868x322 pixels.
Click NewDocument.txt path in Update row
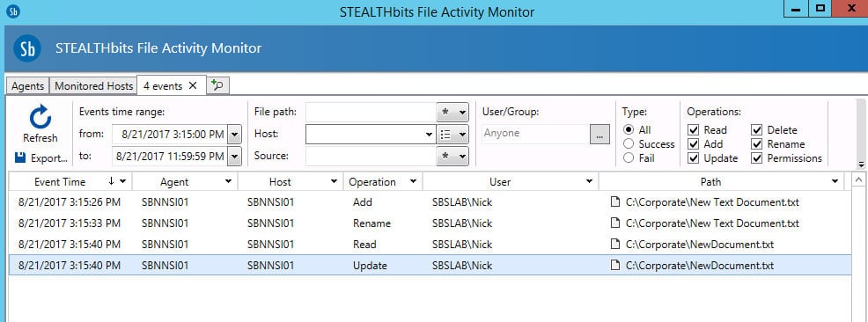point(700,266)
